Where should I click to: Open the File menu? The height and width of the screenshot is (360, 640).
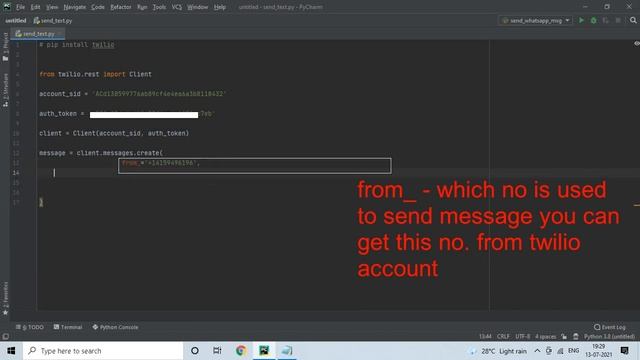[x=20, y=7]
